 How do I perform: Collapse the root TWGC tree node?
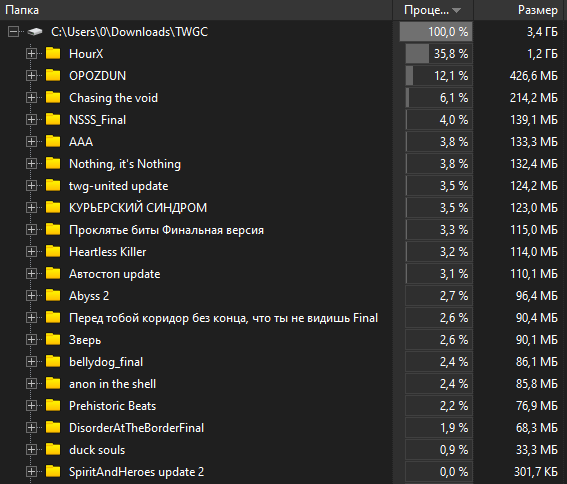point(13,32)
